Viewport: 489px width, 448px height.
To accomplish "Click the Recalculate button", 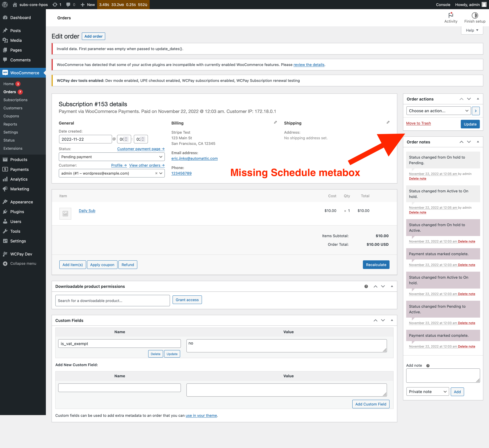I will [376, 265].
